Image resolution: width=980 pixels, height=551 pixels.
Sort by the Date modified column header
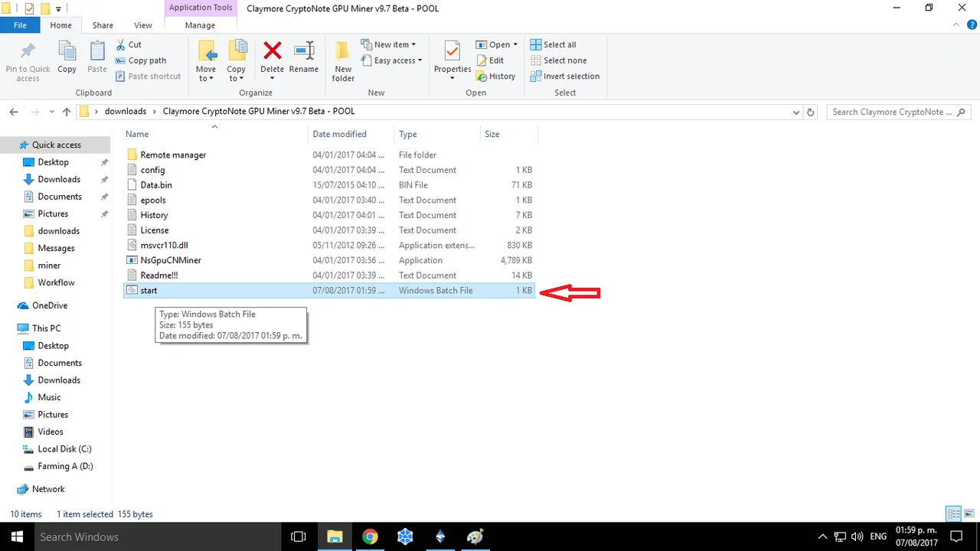click(351, 134)
